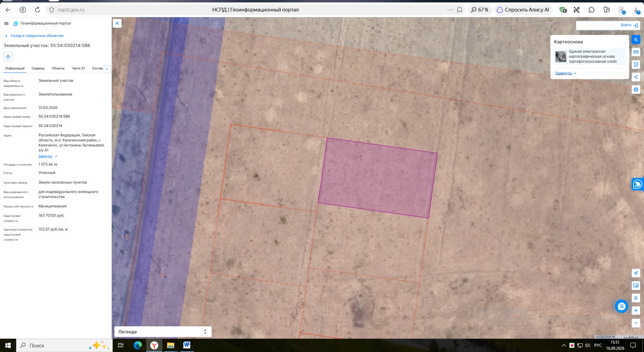
Task: Toggle the overview mini-map button
Action: [636, 286]
